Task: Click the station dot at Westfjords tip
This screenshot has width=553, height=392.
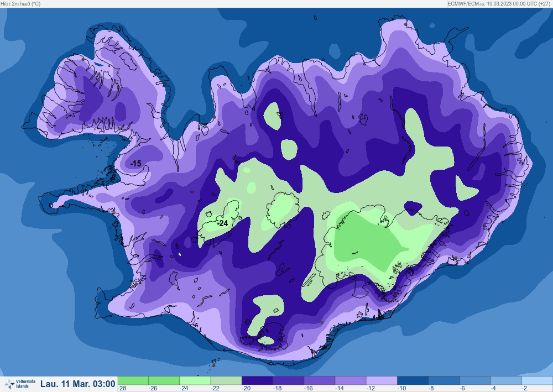Action: coord(84,59)
